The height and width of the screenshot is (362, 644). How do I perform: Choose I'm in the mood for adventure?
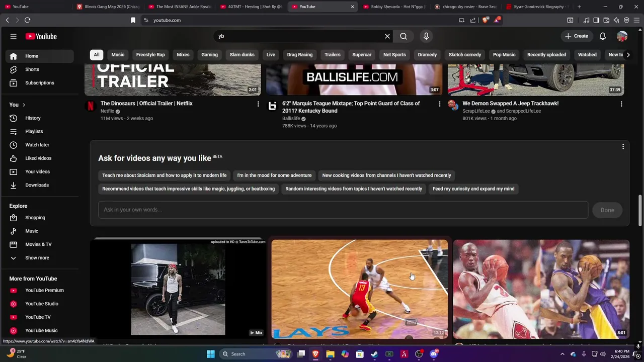tap(274, 175)
